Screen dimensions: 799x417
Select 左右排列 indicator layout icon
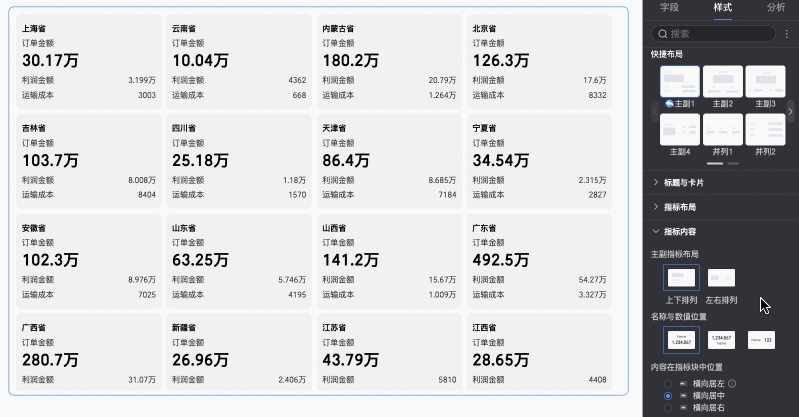(x=722, y=278)
